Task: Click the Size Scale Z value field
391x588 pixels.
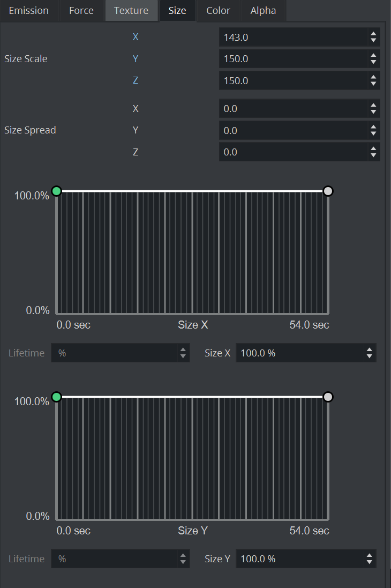Action: [x=292, y=81]
